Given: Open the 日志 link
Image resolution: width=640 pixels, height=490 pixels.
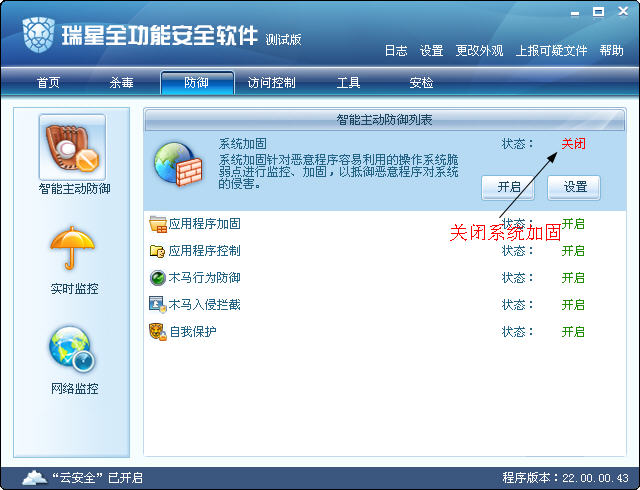Looking at the screenshot, I should click(x=396, y=51).
